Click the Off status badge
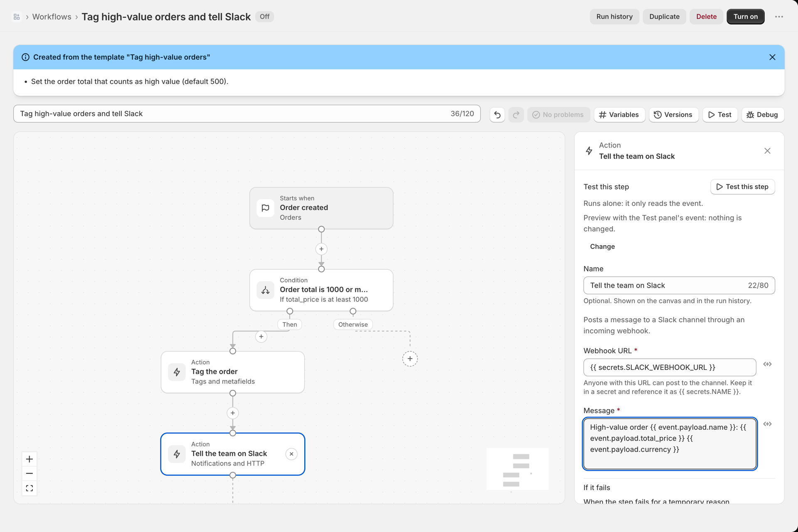Image resolution: width=798 pixels, height=532 pixels. coord(264,17)
